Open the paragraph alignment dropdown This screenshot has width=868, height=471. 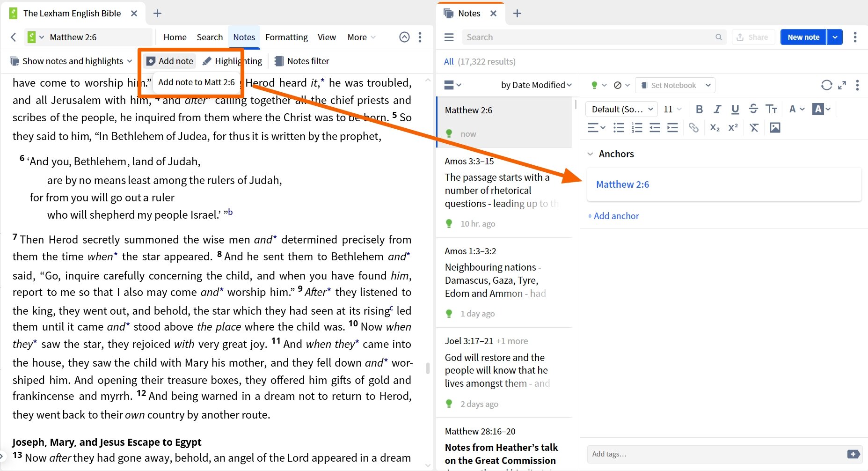(x=597, y=127)
